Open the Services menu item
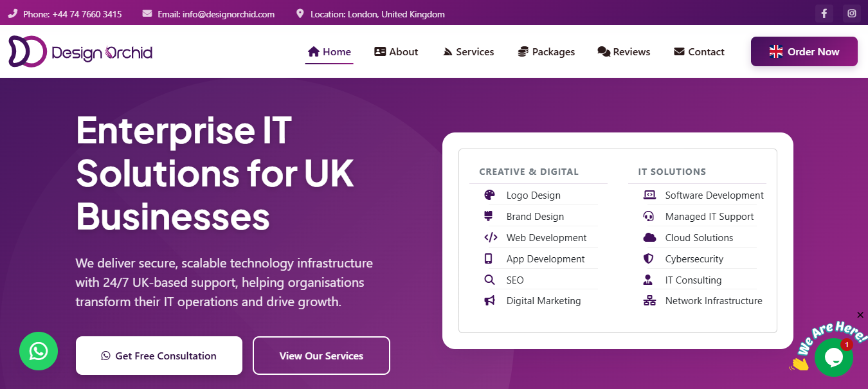 pos(469,52)
